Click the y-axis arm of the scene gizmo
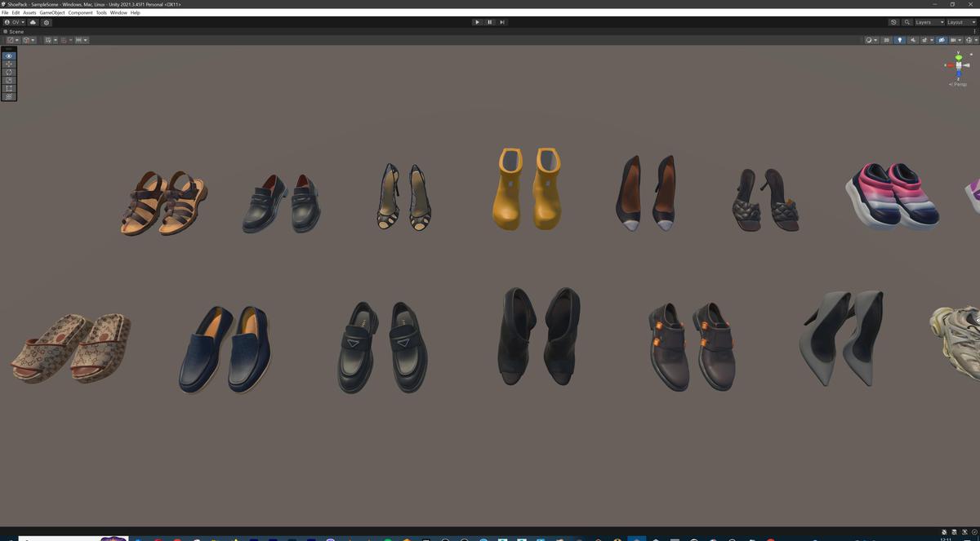This screenshot has width=980, height=541. pos(957,55)
